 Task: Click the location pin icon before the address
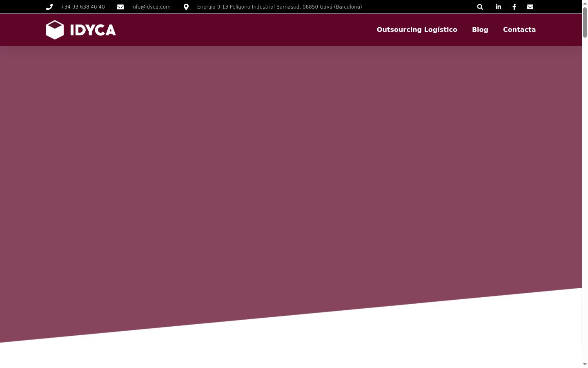(x=186, y=7)
